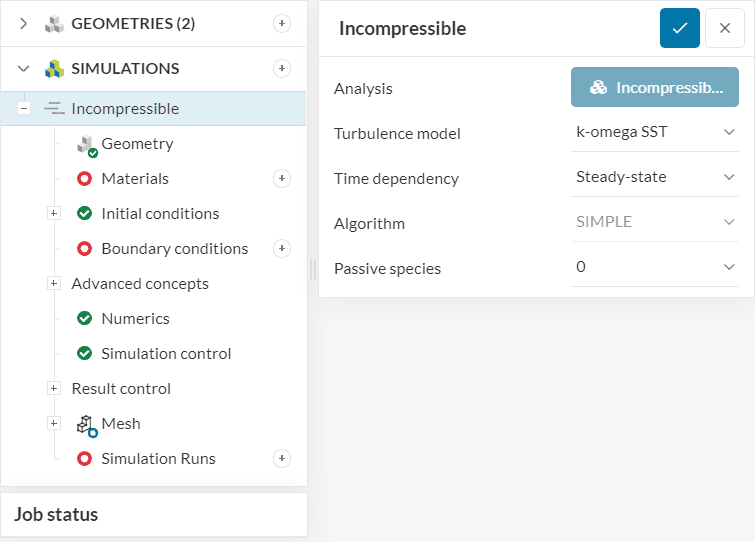Viewport: 755px width, 542px height.
Task: Click the plus icon beside Materials
Action: pos(282,178)
